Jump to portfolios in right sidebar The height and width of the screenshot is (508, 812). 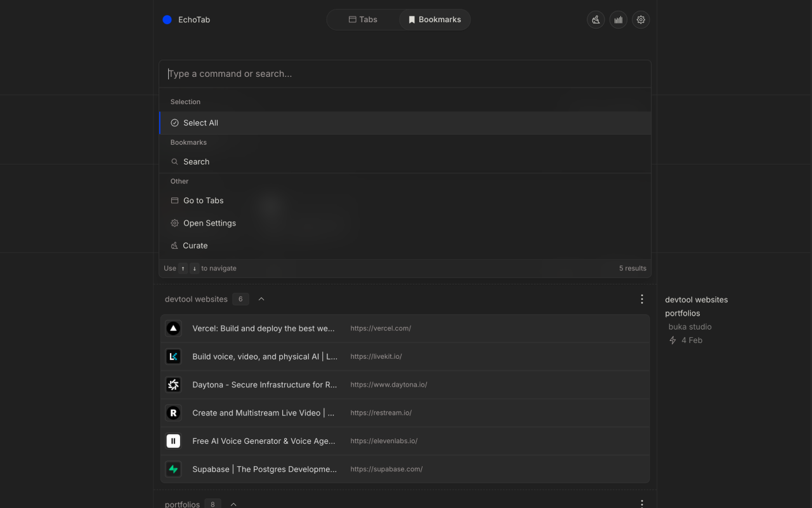683,313
